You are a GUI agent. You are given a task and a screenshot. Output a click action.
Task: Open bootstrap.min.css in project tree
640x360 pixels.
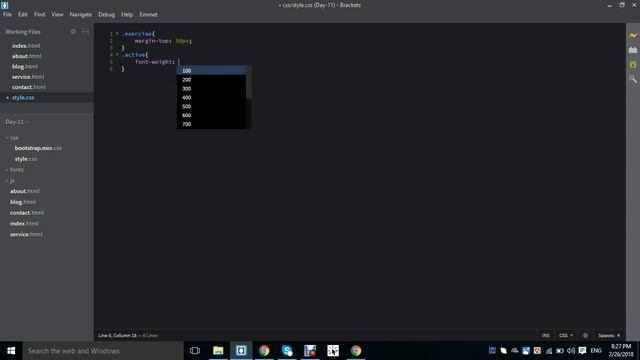[38, 148]
